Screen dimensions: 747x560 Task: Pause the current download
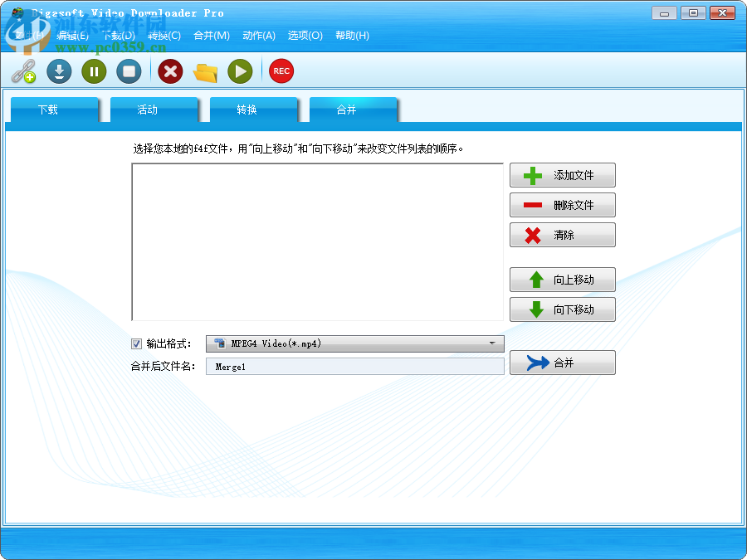[93, 71]
